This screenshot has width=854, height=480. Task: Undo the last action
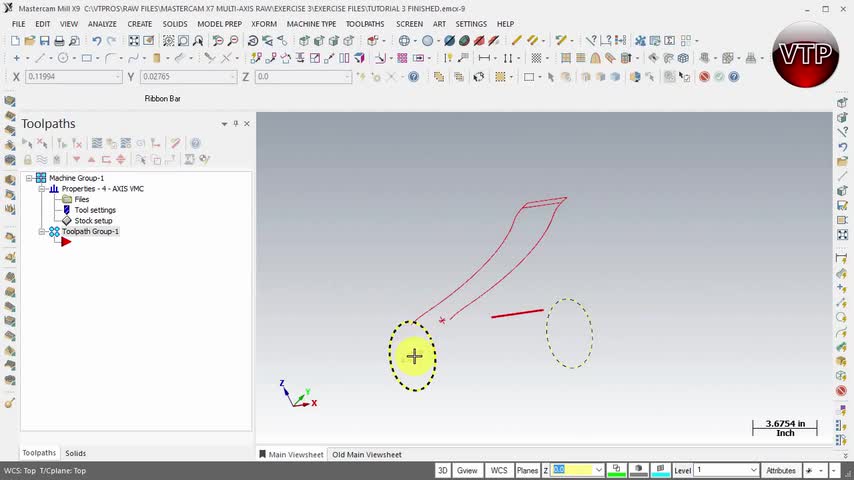point(96,41)
